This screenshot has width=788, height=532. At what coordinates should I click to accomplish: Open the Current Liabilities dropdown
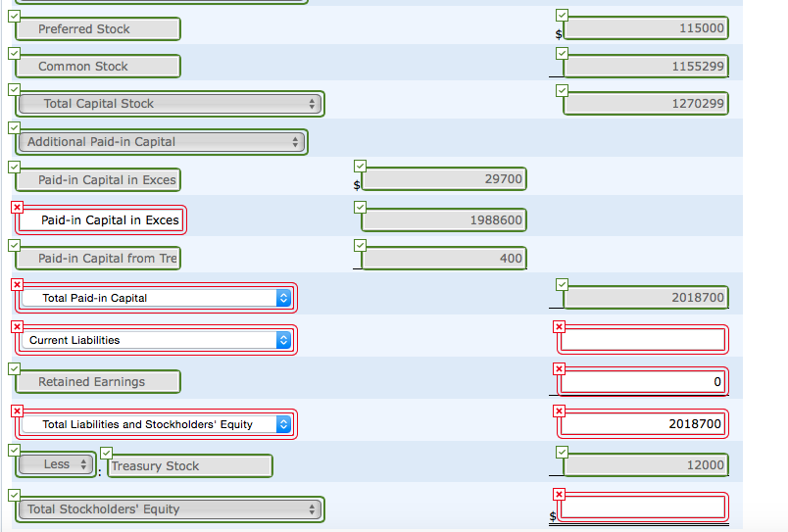[x=156, y=340]
